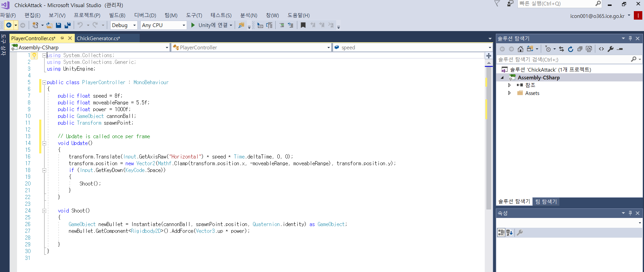Toggle auto-hide pin of Solution Explorer panel
This screenshot has height=272, width=644.
pyautogui.click(x=630, y=39)
